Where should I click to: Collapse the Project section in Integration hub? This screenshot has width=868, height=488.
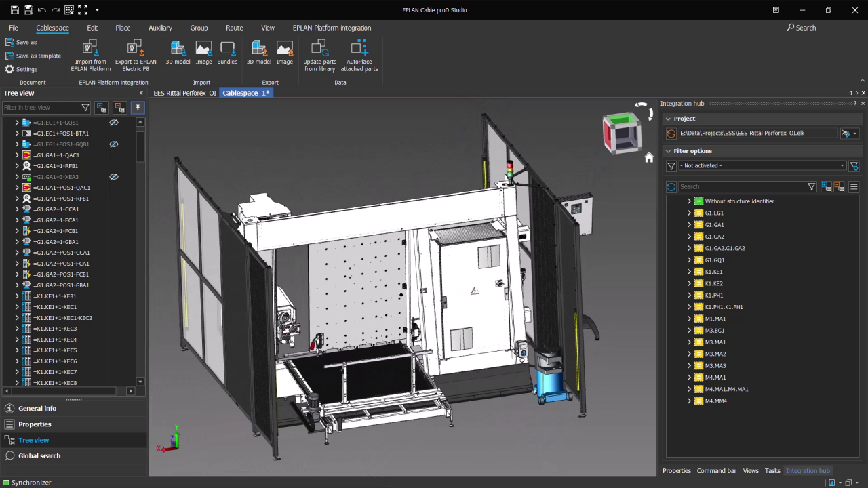[x=668, y=119]
